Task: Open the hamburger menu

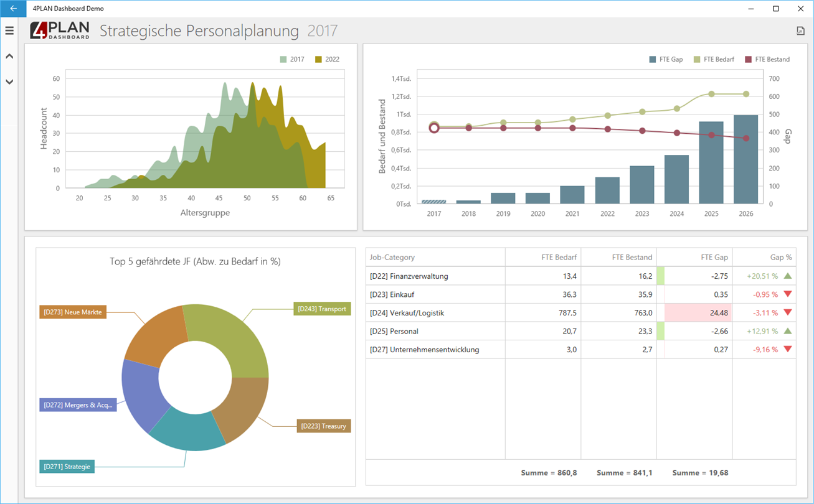Action: 9,30
